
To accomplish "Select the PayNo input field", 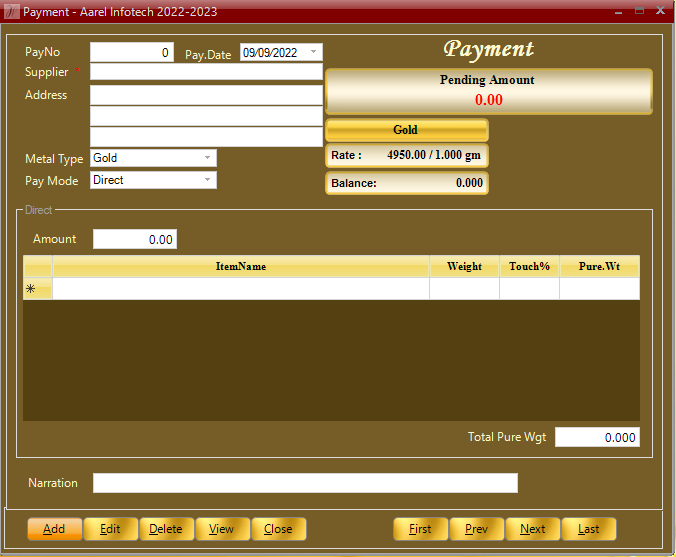I will click(131, 52).
